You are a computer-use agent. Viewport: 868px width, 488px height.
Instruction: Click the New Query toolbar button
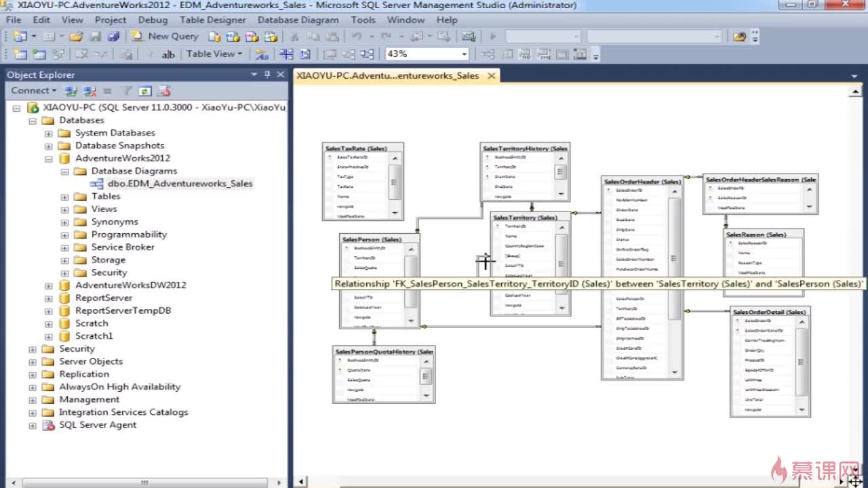coord(165,37)
